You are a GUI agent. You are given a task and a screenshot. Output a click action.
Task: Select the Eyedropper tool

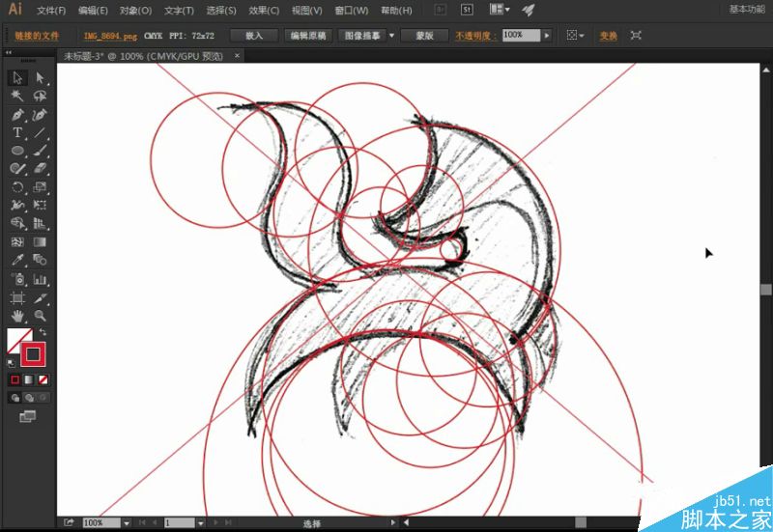tap(17, 260)
